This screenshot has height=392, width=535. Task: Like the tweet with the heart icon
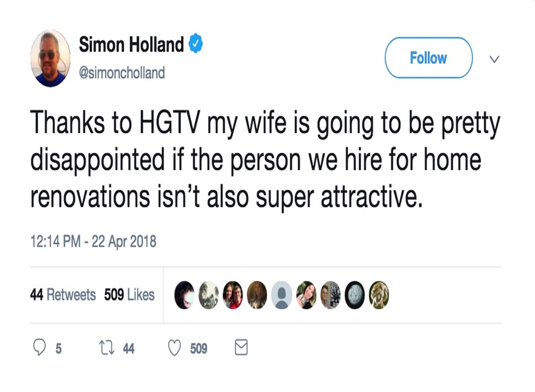(x=174, y=348)
